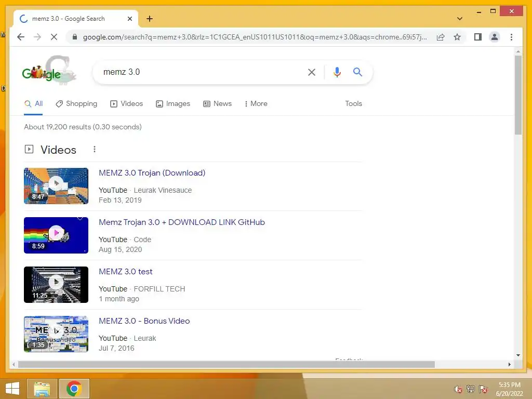Image resolution: width=532 pixels, height=399 pixels.
Task: Click the vertical scrollbar thumb
Action: click(x=518, y=95)
